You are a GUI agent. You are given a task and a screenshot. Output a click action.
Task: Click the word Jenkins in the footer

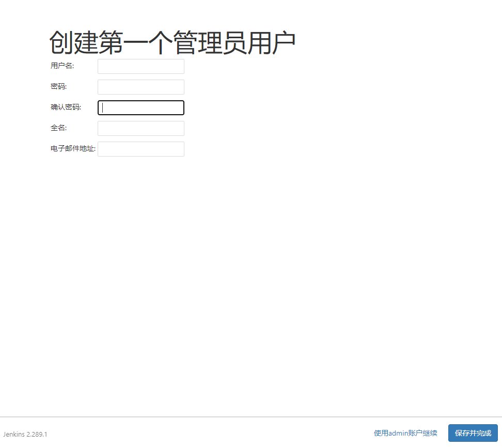(x=13, y=434)
